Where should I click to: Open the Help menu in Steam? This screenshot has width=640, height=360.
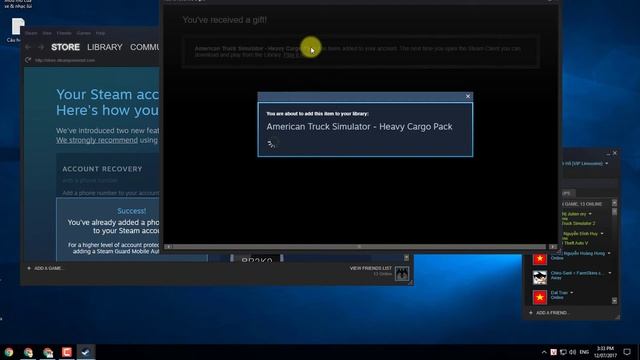tap(100, 33)
